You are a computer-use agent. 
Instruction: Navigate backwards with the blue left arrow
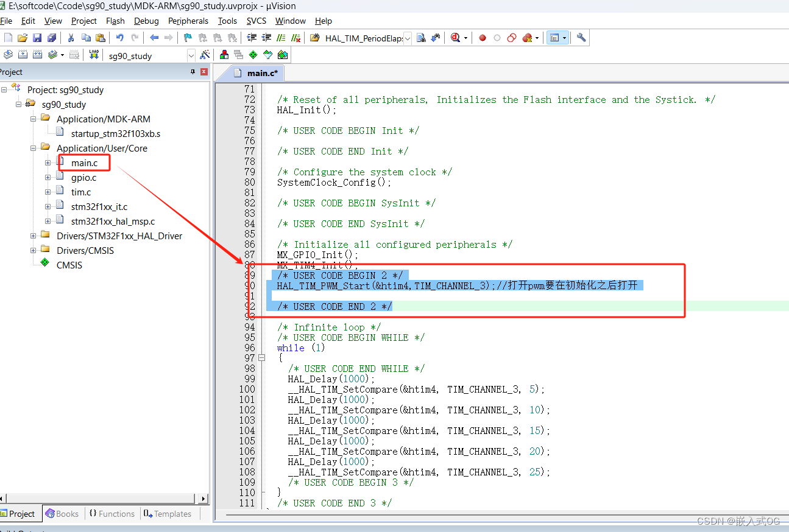pos(154,38)
